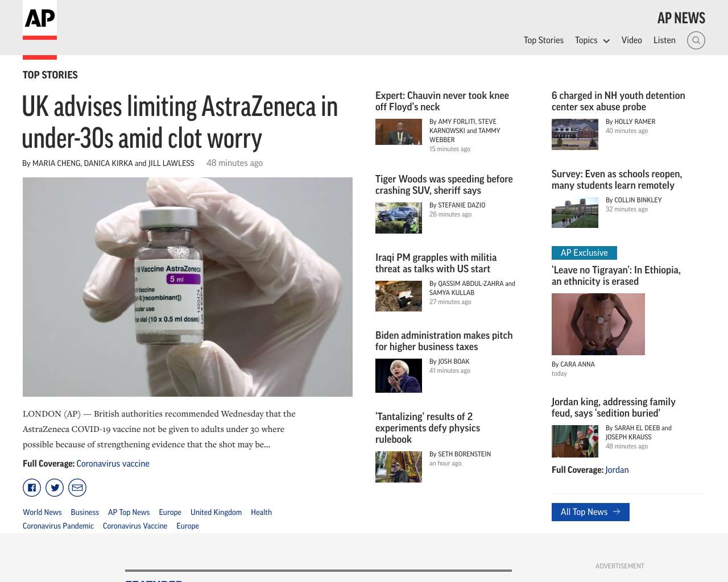This screenshot has height=582, width=728.
Task: Open Ethiopia Tigrayan story photo
Action: click(598, 324)
